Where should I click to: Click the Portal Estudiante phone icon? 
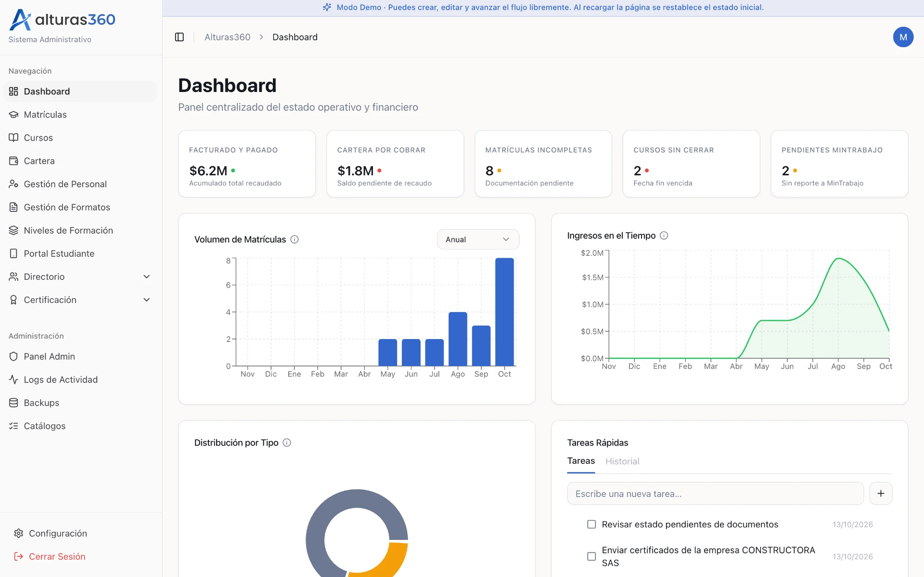(13, 253)
